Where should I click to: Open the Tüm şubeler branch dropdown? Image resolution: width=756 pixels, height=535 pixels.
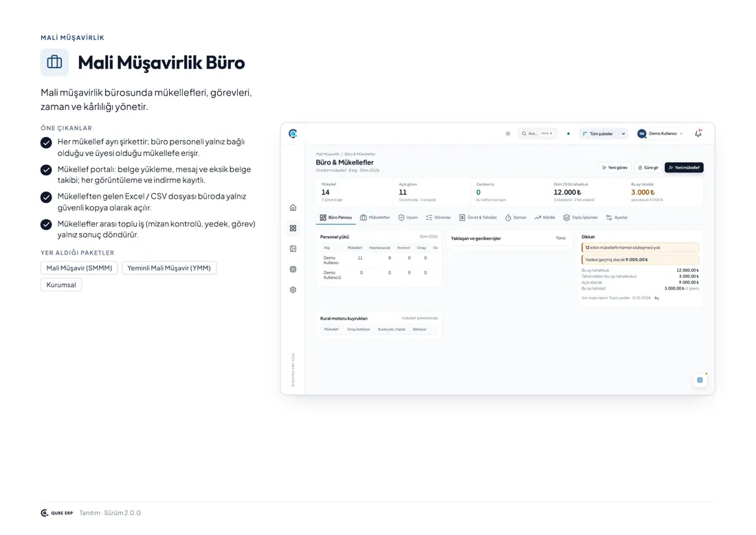(x=603, y=133)
